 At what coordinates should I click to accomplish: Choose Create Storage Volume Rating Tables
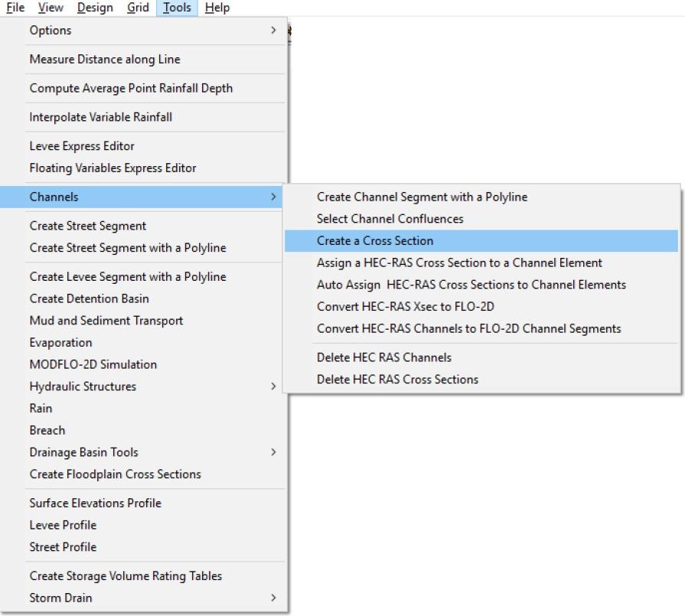(126, 576)
